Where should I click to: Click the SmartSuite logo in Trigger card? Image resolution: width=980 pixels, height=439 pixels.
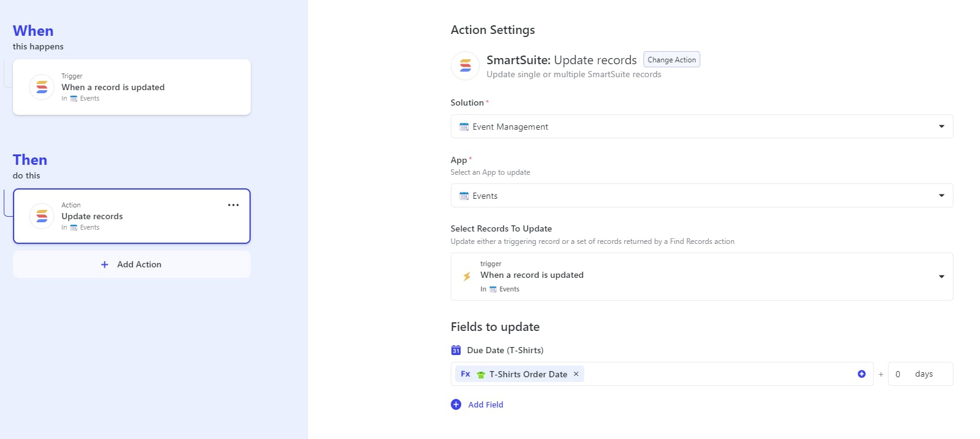click(x=42, y=87)
